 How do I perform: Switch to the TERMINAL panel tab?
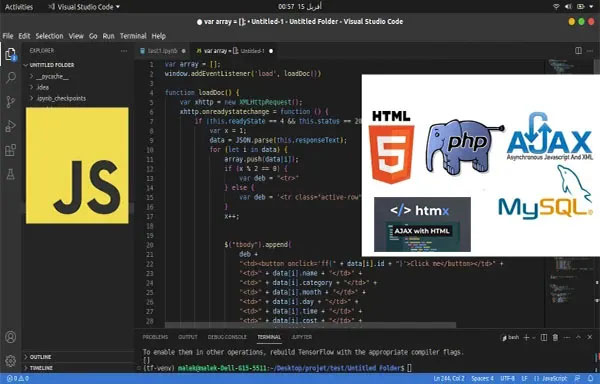(269, 337)
